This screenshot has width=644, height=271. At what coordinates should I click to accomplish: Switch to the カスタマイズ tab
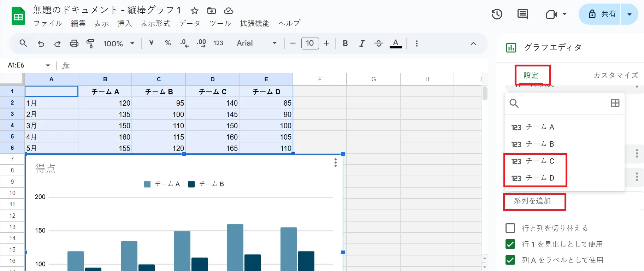[x=615, y=75]
